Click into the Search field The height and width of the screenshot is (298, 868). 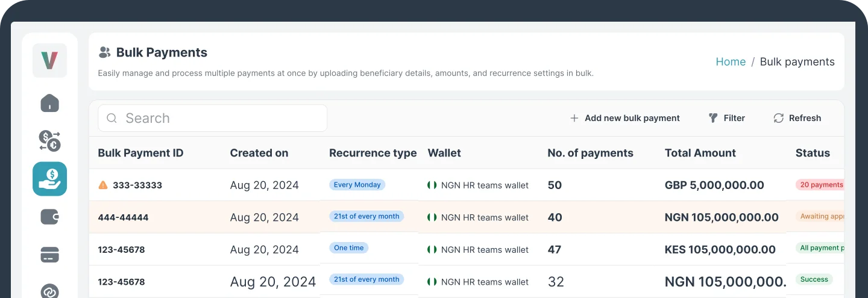[x=212, y=118]
